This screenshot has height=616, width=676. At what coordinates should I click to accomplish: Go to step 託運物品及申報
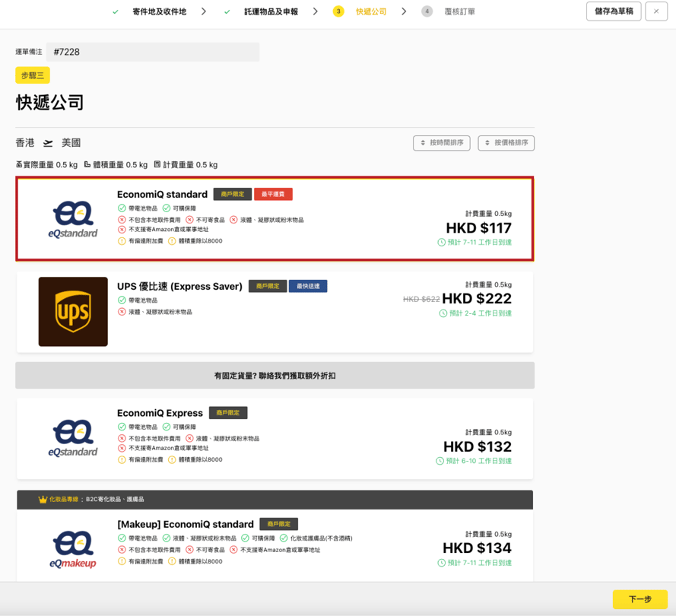pos(271,11)
